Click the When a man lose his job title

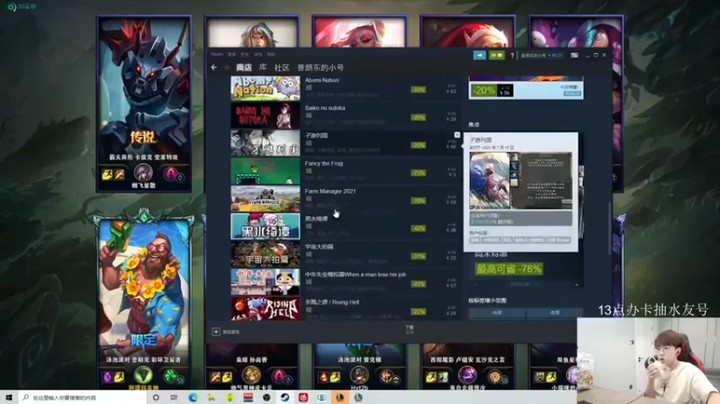[x=356, y=275]
